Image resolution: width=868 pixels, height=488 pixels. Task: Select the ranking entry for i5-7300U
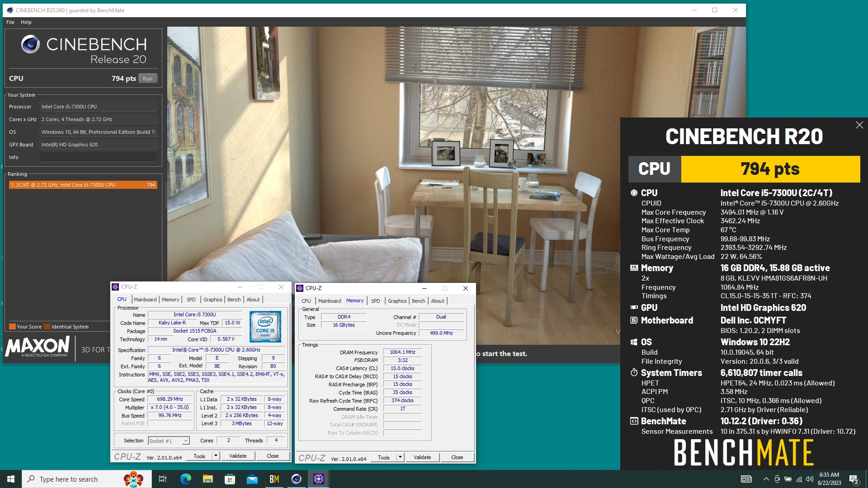pos(83,185)
